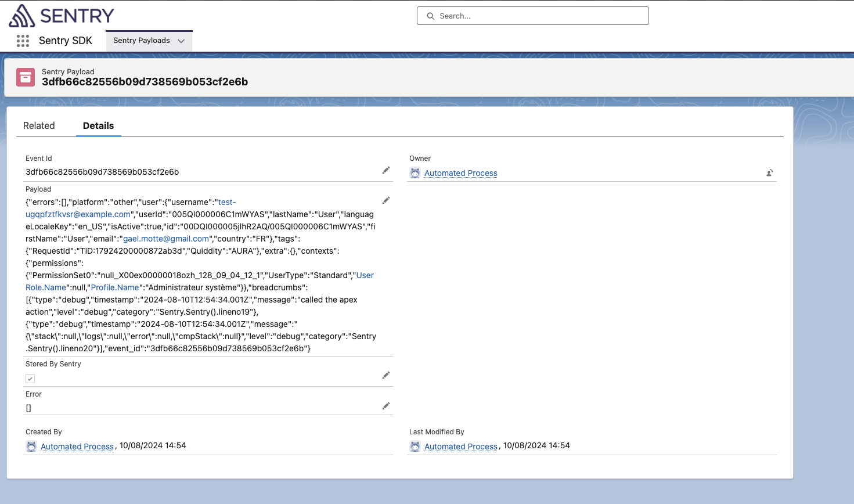The height and width of the screenshot is (504, 854).
Task: Edit the Error field pencil
Action: click(386, 406)
